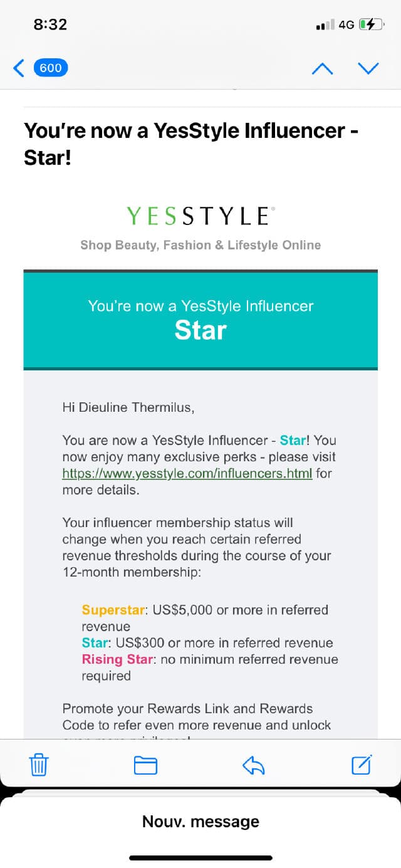
Task: Go to previous message with up arrow
Action: [x=322, y=68]
